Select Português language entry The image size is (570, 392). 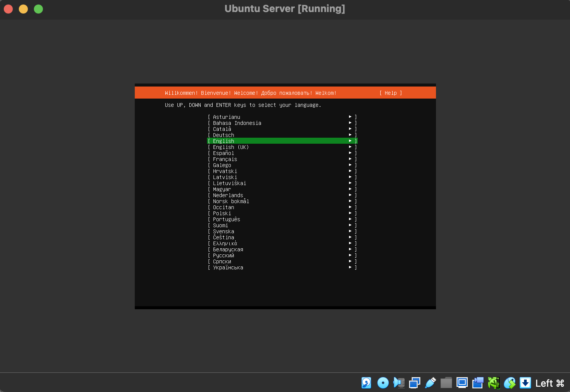click(x=282, y=219)
